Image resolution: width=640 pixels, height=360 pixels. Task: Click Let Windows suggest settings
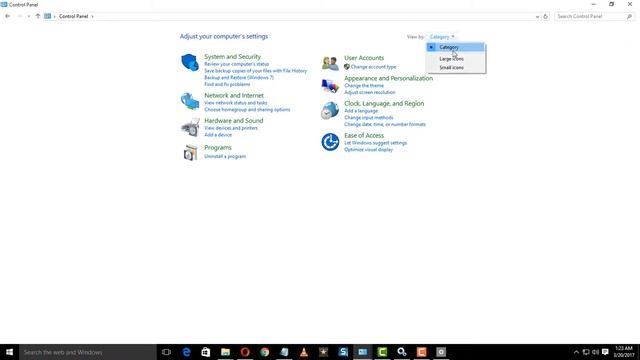point(375,143)
